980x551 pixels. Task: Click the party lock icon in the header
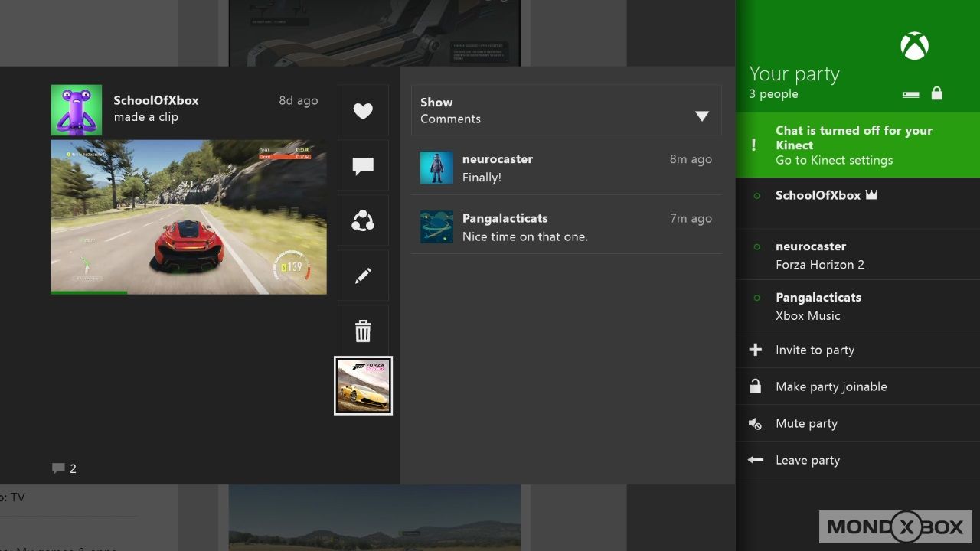(936, 93)
